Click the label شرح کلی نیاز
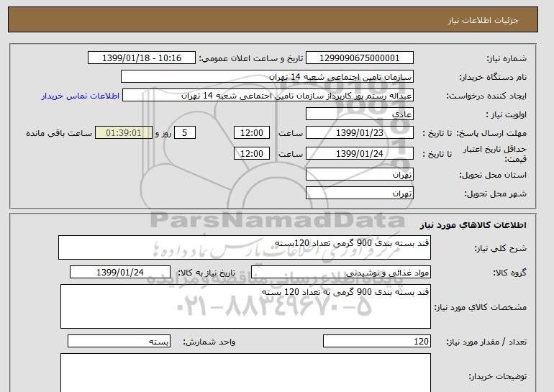Viewport: 554px width, 392px height. 500,248
